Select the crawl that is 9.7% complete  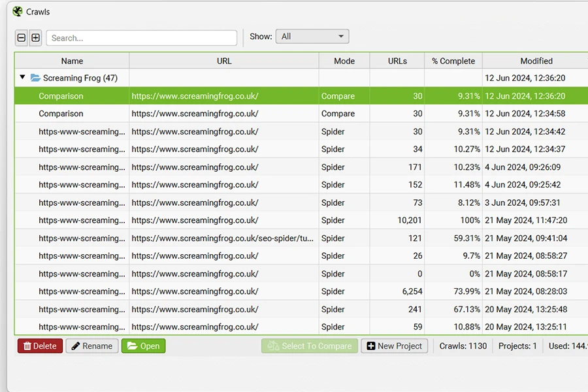(x=301, y=256)
